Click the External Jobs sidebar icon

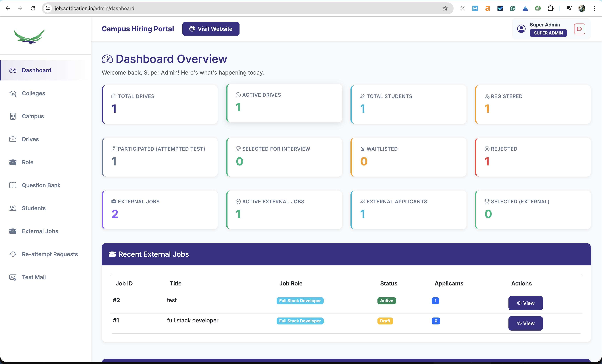(x=13, y=231)
